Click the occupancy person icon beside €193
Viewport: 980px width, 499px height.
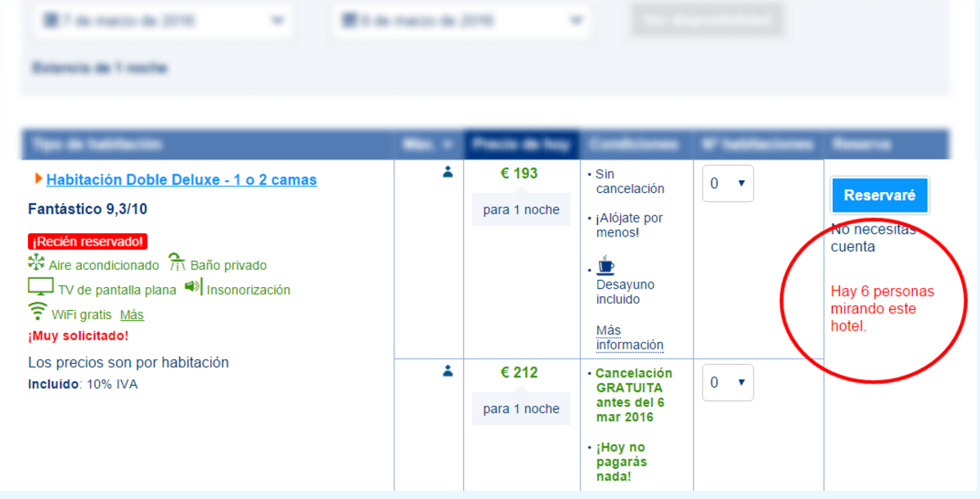[447, 173]
